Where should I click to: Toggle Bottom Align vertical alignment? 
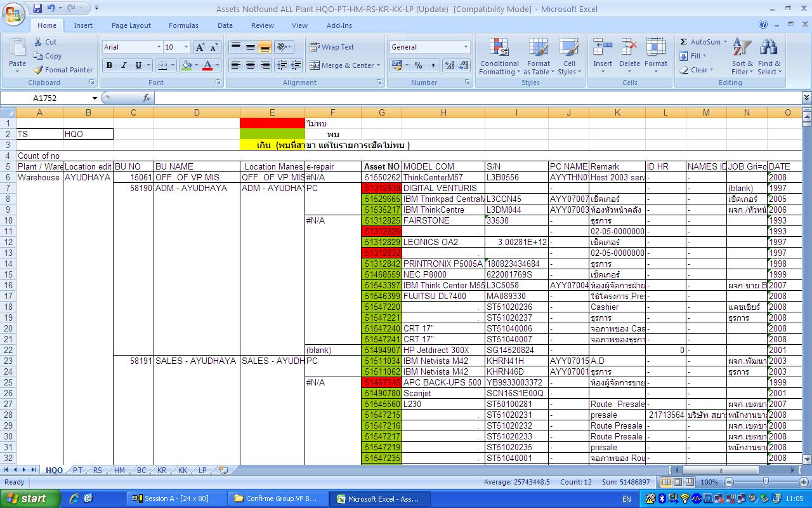[x=265, y=47]
